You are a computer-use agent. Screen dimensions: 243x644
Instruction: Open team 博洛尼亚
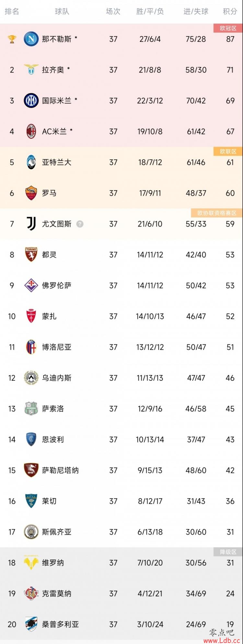pyautogui.click(x=57, y=347)
